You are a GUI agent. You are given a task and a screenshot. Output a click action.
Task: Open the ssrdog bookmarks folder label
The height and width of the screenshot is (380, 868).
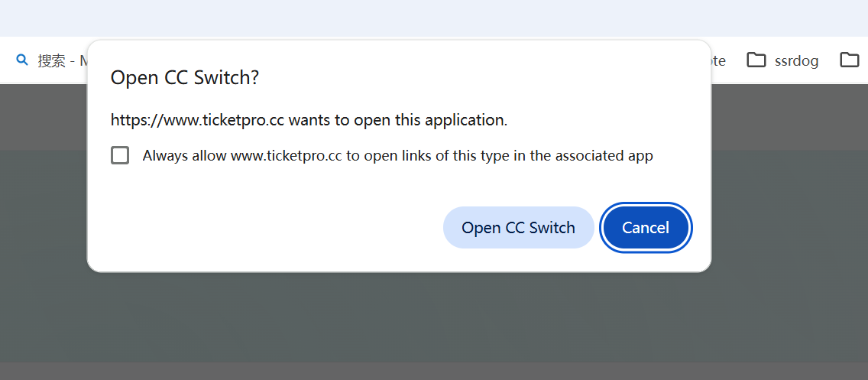[x=796, y=60]
